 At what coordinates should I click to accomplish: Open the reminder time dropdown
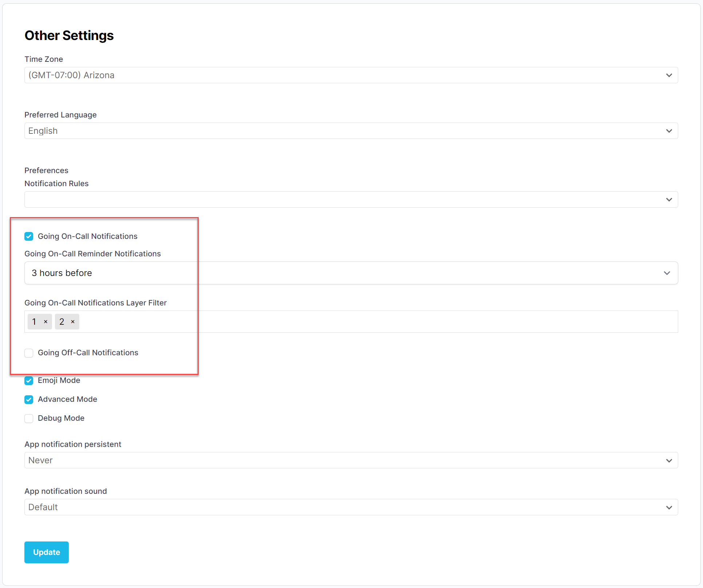pos(327,273)
